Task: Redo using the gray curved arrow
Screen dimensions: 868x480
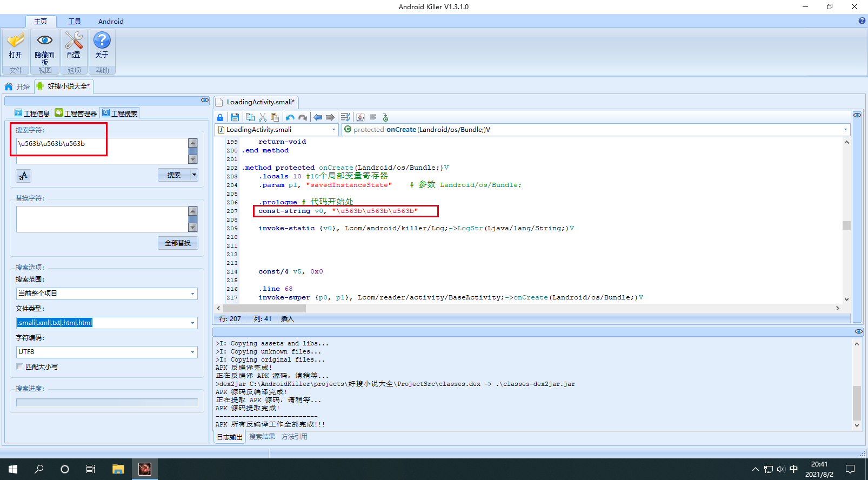Action: tap(303, 117)
